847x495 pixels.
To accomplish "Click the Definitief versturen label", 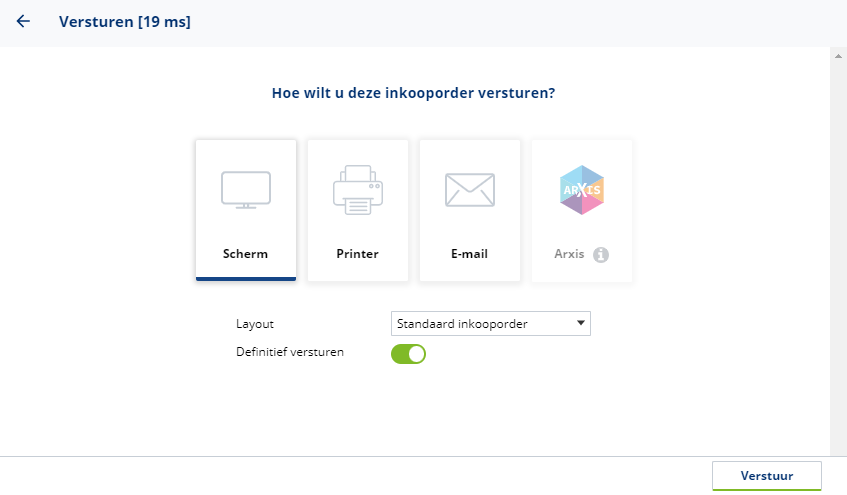I will point(290,352).
